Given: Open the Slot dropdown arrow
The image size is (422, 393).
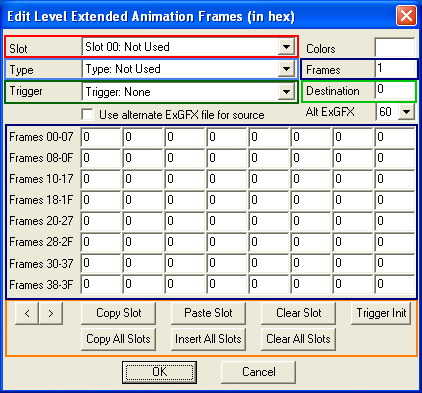Looking at the screenshot, I should point(286,47).
